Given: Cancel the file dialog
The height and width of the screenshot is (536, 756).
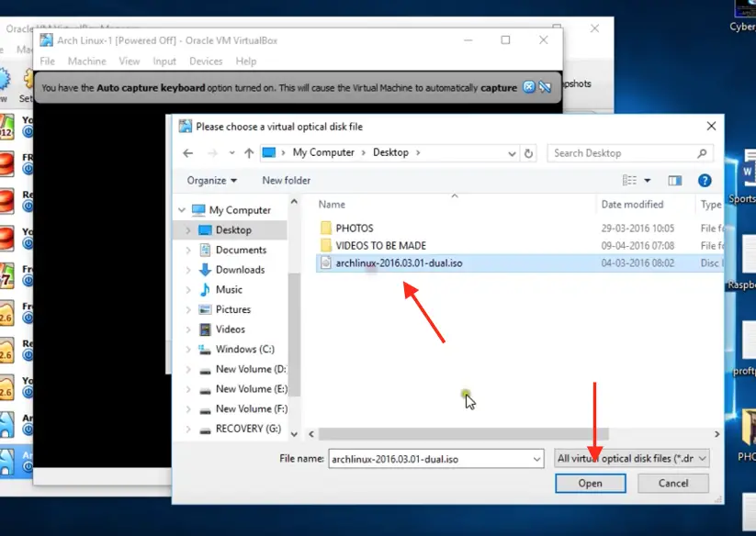Looking at the screenshot, I should tap(673, 483).
